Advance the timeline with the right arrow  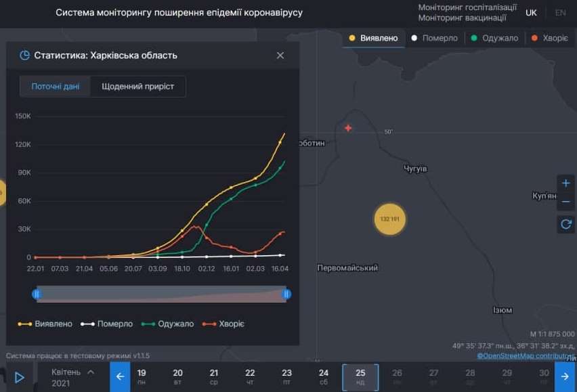click(x=564, y=376)
